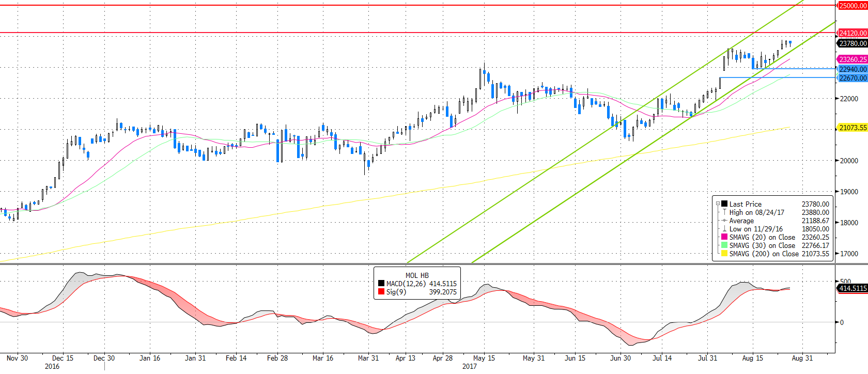Viewport: 868px width, 374px height.
Task: Click the red 24120.00 axis price tag
Action: point(853,33)
